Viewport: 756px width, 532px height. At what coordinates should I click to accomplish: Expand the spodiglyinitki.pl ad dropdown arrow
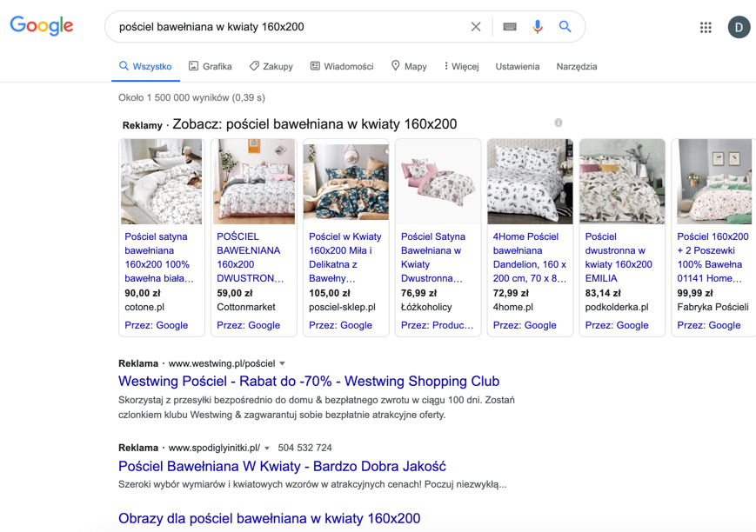coord(268,449)
